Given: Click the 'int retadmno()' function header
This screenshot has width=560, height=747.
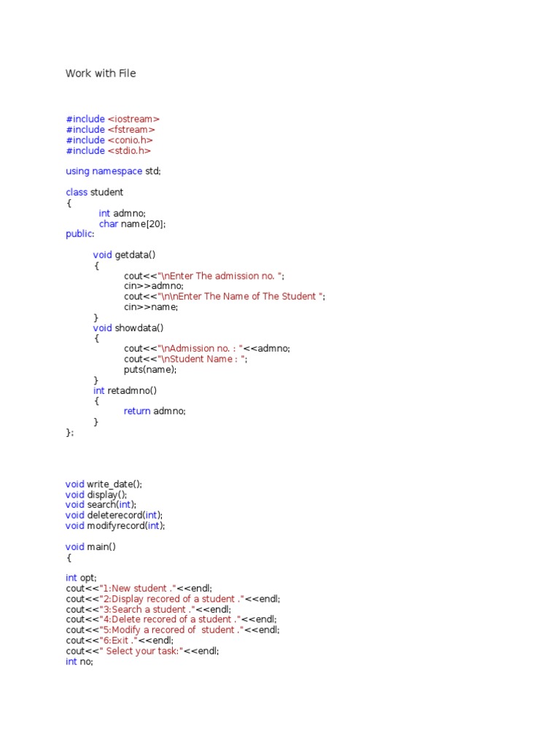Looking at the screenshot, I should (125, 390).
